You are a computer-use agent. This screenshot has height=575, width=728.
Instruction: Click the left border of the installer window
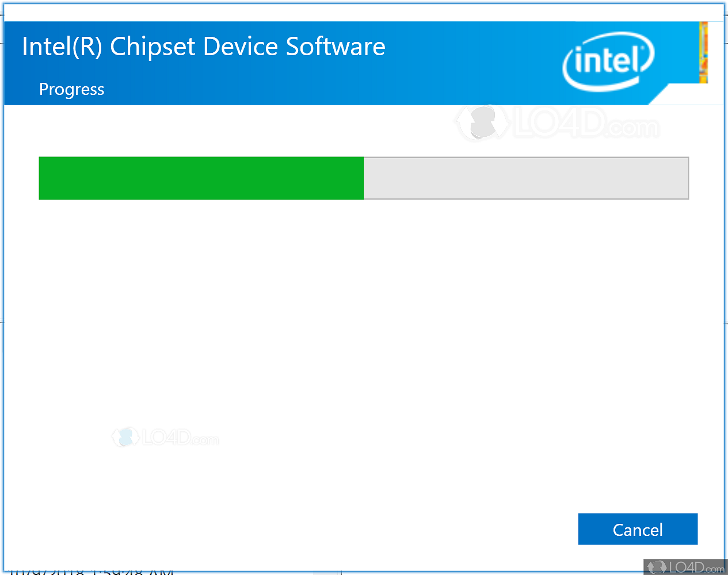click(x=2, y=287)
